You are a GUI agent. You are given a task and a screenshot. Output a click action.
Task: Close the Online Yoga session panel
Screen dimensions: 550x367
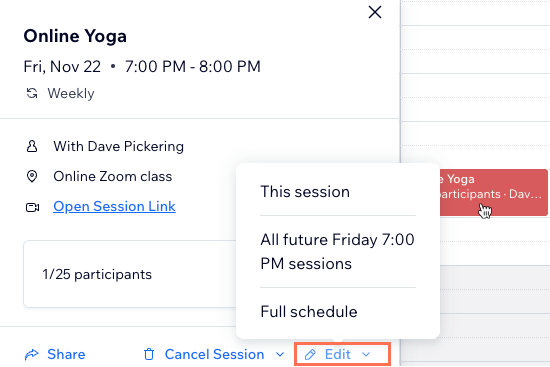pyautogui.click(x=375, y=12)
